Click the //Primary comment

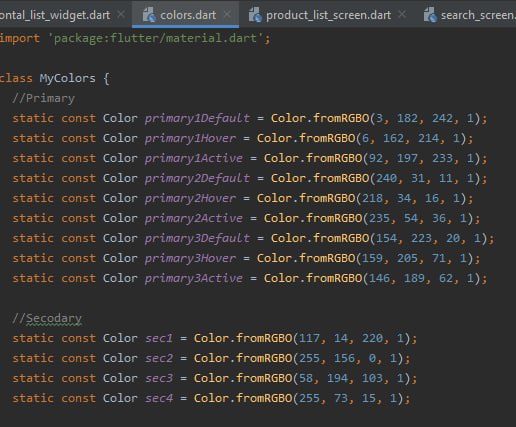(x=43, y=98)
